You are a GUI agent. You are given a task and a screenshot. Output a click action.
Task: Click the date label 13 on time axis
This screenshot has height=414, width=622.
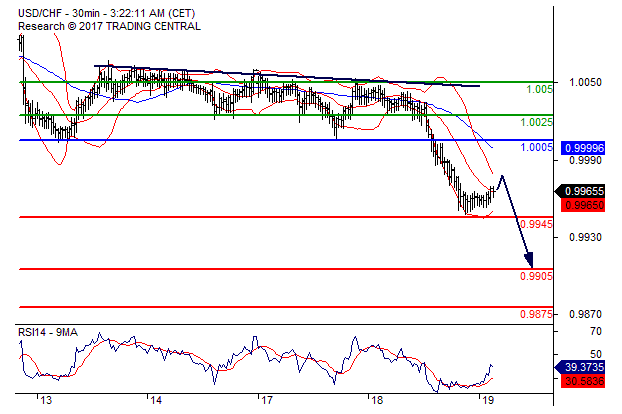coord(46,401)
